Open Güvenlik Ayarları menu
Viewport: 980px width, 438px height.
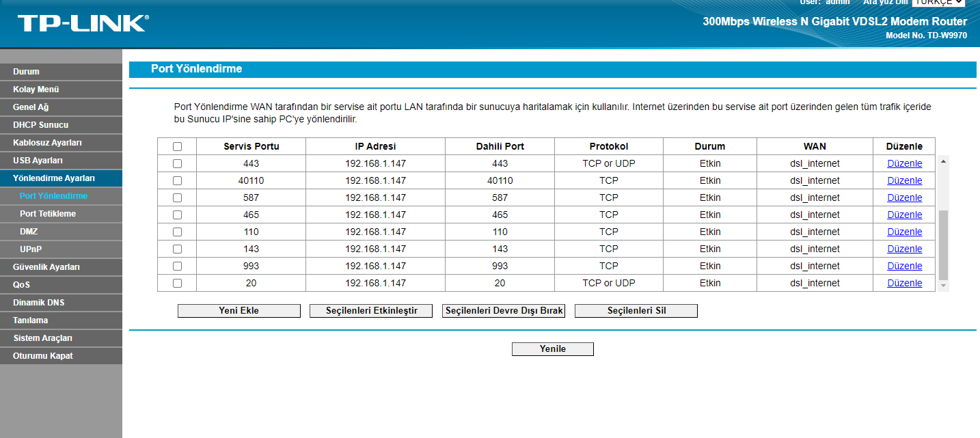61,267
